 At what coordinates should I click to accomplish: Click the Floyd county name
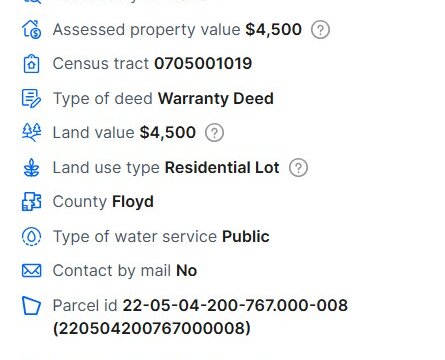(x=133, y=202)
